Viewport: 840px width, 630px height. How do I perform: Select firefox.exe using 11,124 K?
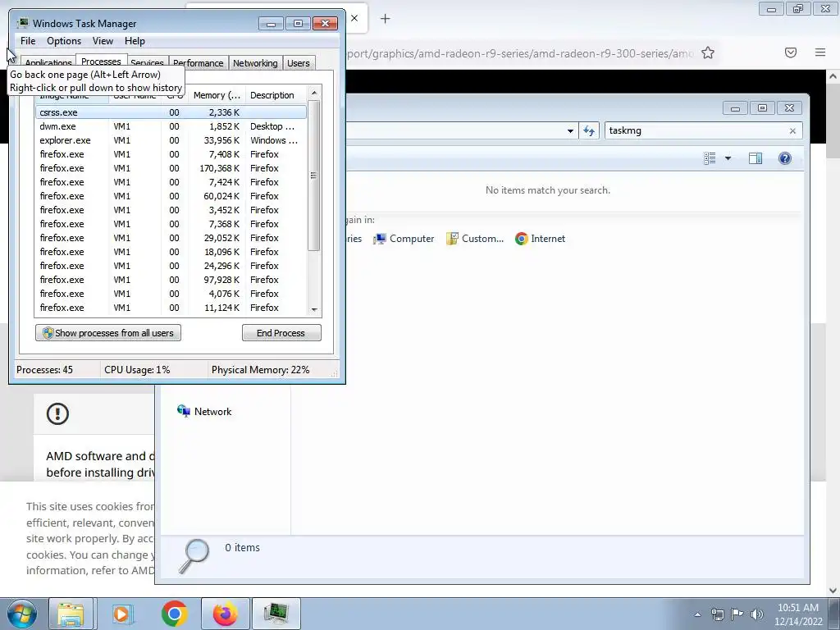[171, 308]
